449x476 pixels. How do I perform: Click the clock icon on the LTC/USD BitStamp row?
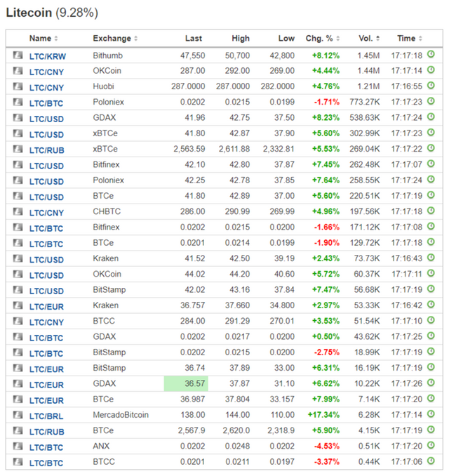(x=431, y=289)
